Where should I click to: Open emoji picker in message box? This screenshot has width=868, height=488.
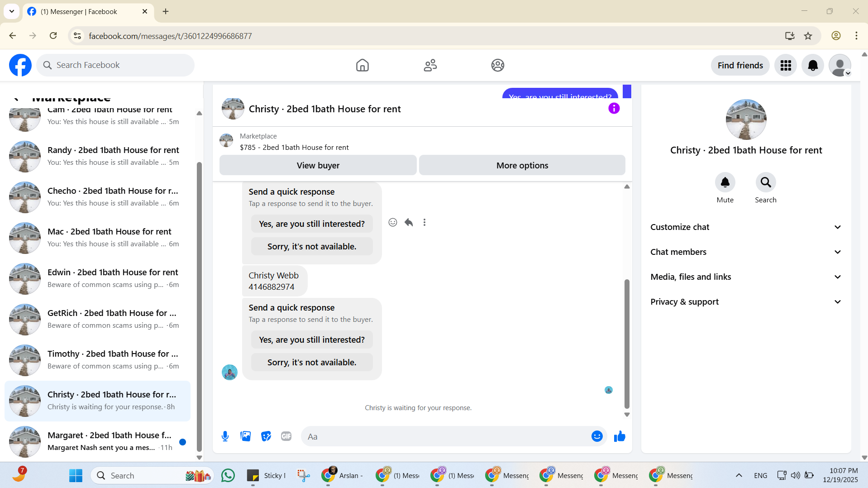point(597,436)
